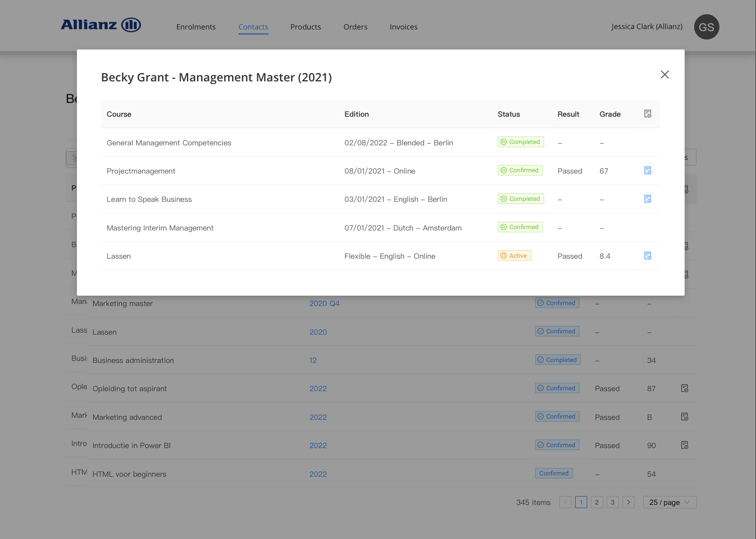The height and width of the screenshot is (539, 756).
Task: Select the Contacts tab
Action: pyautogui.click(x=253, y=27)
